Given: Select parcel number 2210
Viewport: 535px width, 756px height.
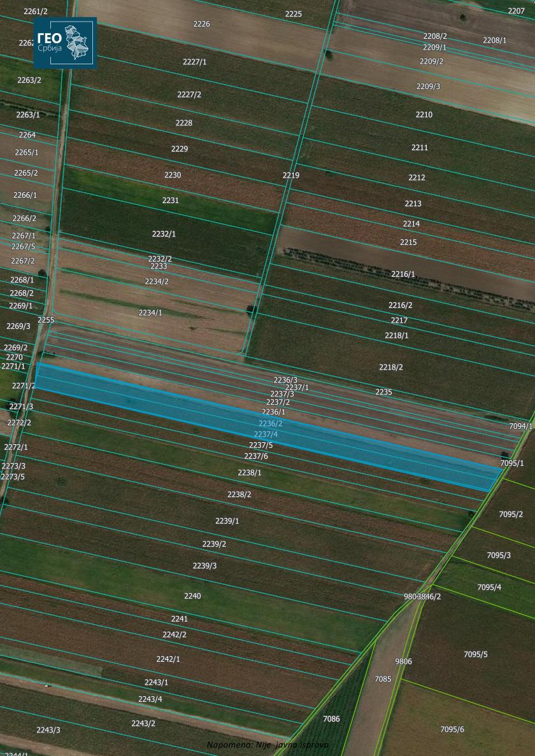Looking at the screenshot, I should point(424,115).
